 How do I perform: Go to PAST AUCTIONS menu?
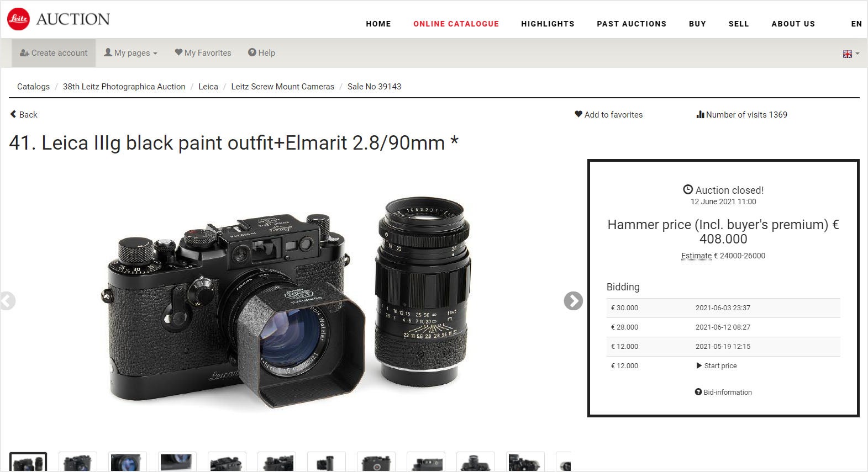pos(632,24)
